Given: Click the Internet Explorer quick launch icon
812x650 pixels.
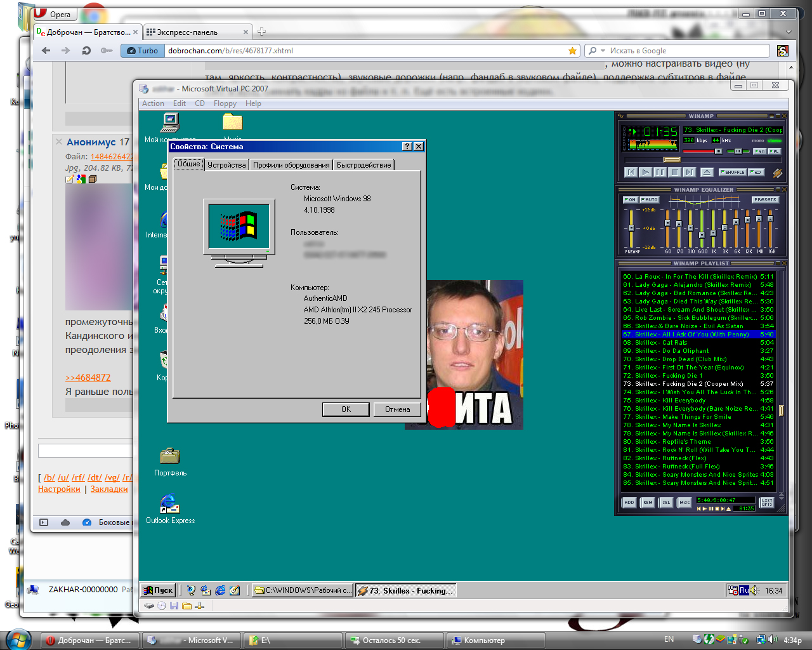Looking at the screenshot, I should [x=220, y=590].
